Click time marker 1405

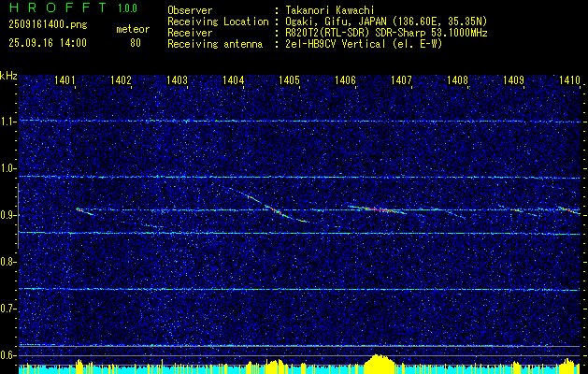[x=290, y=79]
